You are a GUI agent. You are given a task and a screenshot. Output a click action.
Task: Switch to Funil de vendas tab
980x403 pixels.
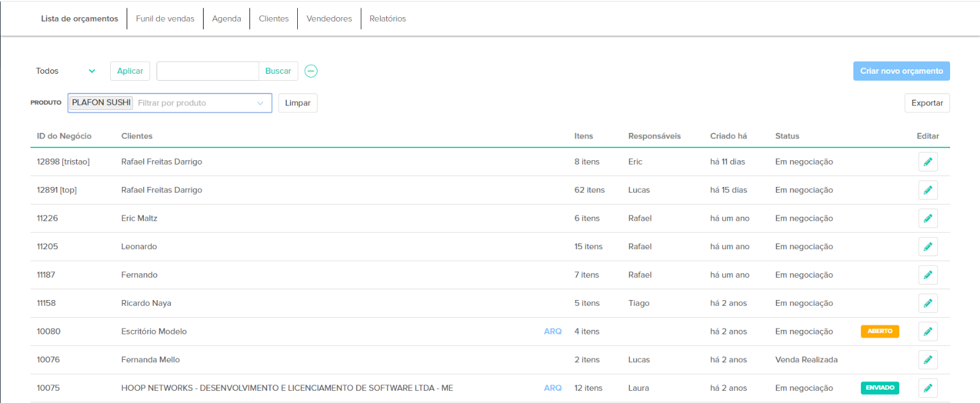click(x=165, y=18)
